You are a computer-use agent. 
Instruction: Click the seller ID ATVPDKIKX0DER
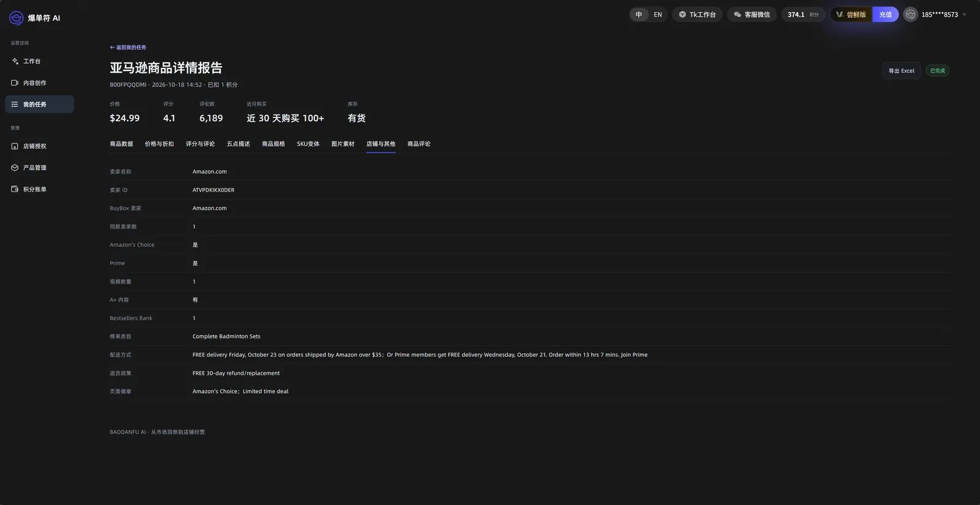213,190
